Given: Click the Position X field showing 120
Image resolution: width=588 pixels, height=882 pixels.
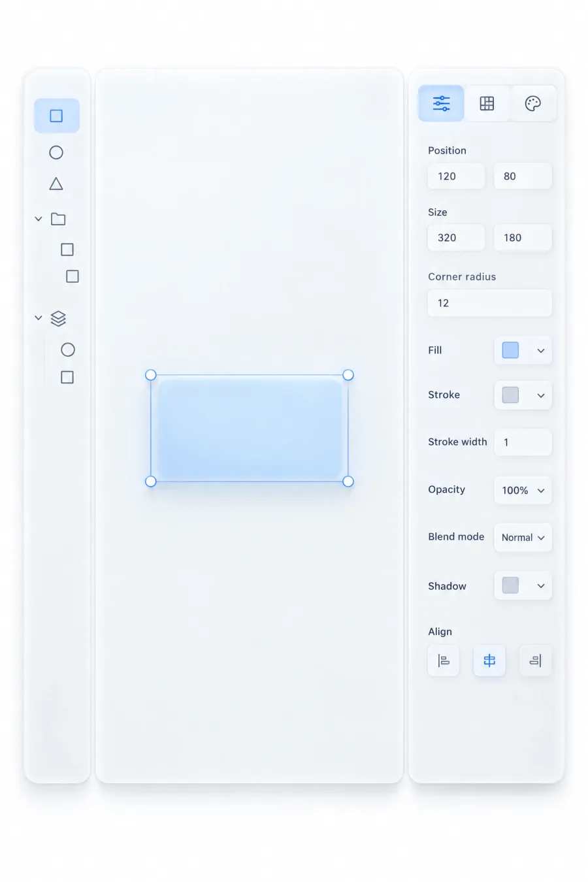Looking at the screenshot, I should (456, 176).
